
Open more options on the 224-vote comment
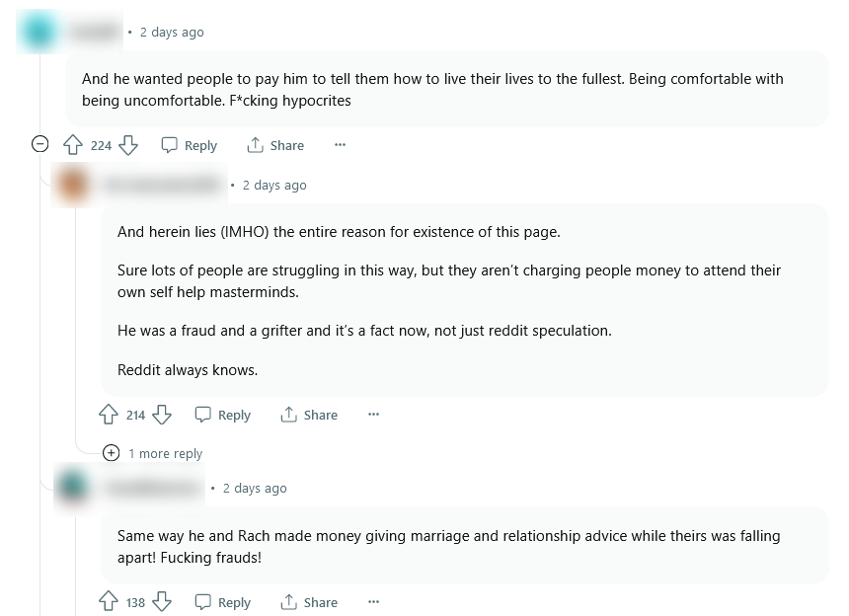[x=341, y=145]
